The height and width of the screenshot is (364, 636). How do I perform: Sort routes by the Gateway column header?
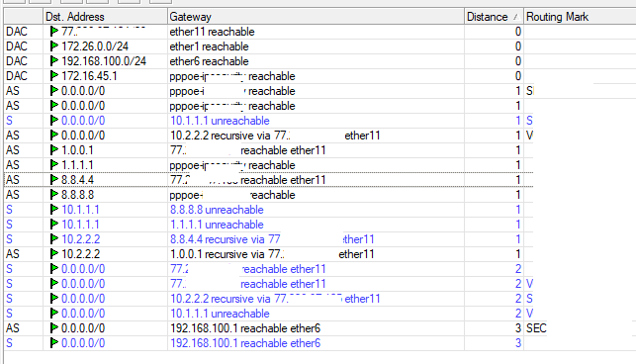(x=316, y=17)
